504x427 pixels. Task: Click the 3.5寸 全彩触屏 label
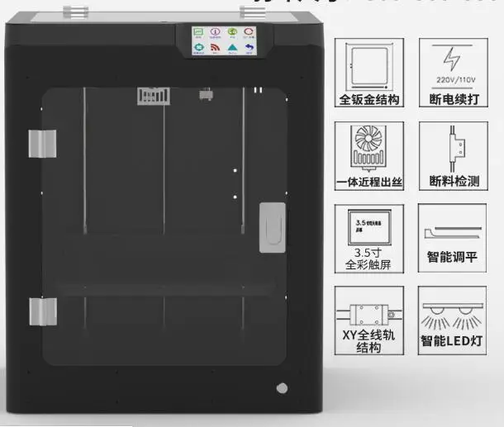click(x=368, y=259)
